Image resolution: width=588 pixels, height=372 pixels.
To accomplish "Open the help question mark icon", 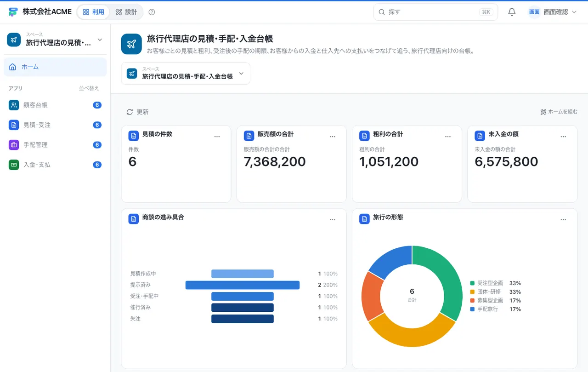I will click(x=152, y=12).
